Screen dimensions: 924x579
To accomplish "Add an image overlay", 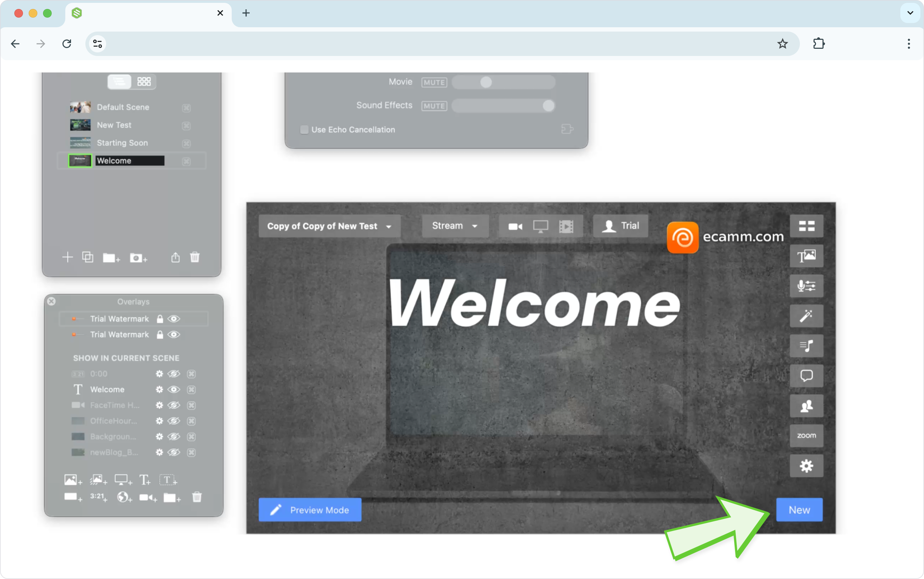I will click(x=73, y=480).
